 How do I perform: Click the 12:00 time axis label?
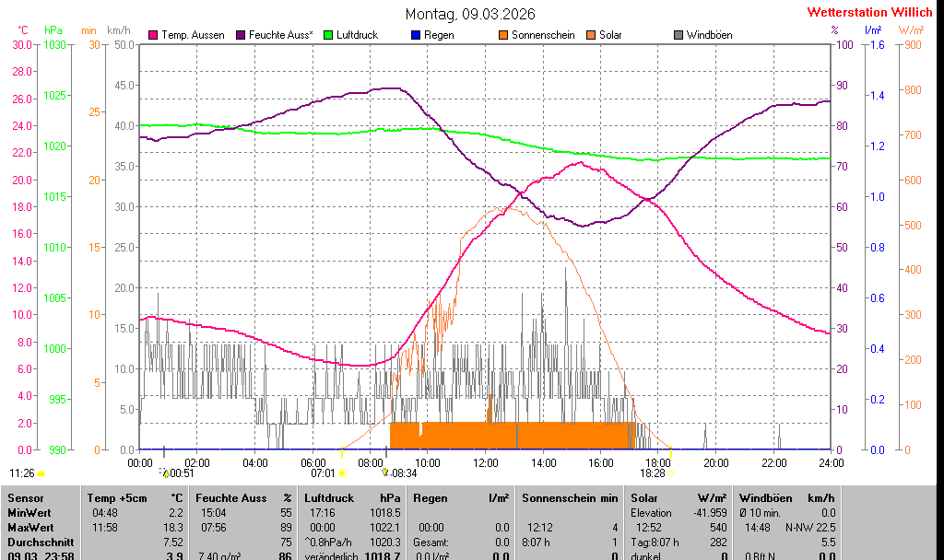(x=486, y=462)
